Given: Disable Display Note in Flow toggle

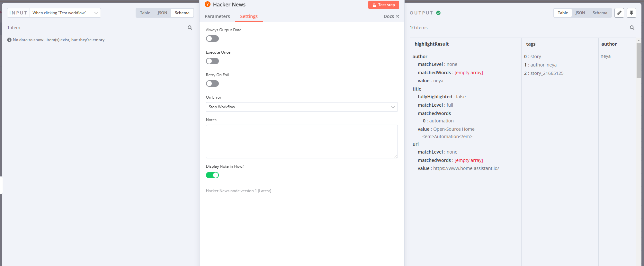Looking at the screenshot, I should click(212, 175).
